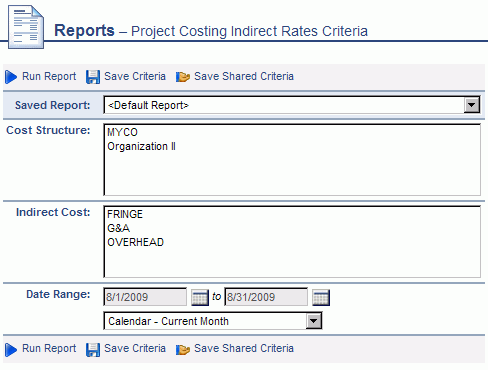Select MYCO in the Cost Structure list

pos(122,132)
